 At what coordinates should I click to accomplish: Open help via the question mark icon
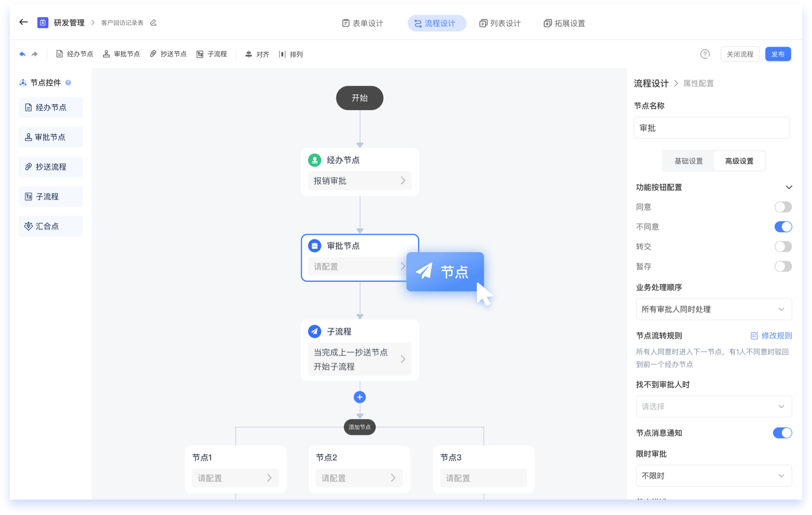click(705, 54)
